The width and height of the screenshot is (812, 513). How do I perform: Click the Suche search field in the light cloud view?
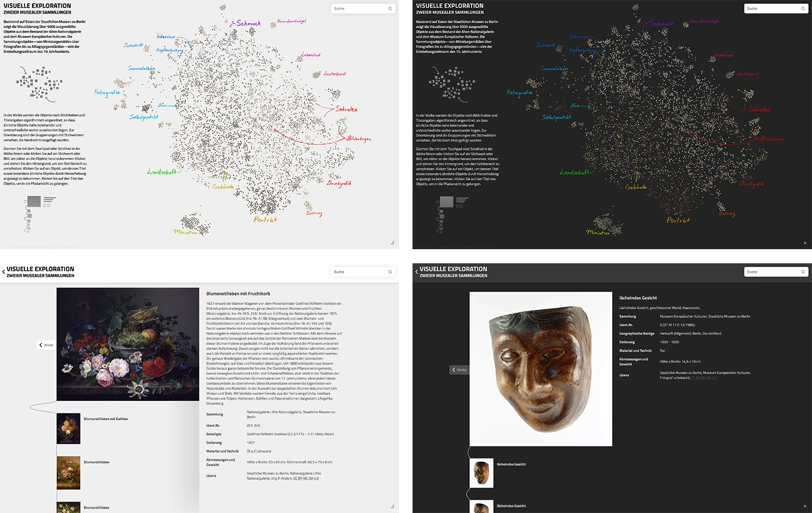tap(358, 9)
